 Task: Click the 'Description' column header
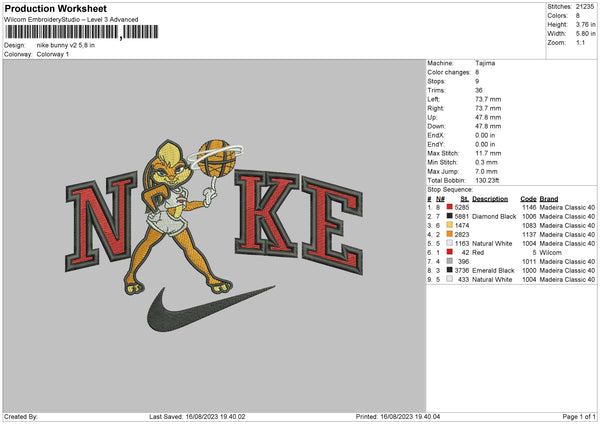(490, 199)
